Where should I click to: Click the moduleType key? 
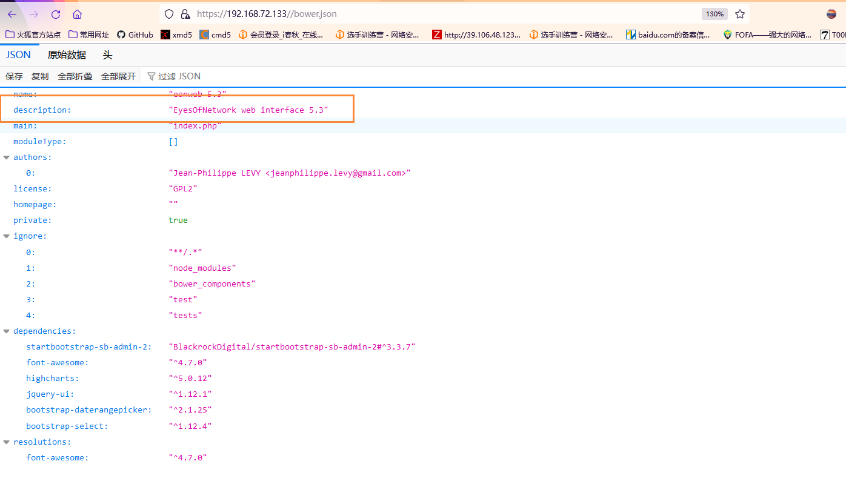point(40,142)
